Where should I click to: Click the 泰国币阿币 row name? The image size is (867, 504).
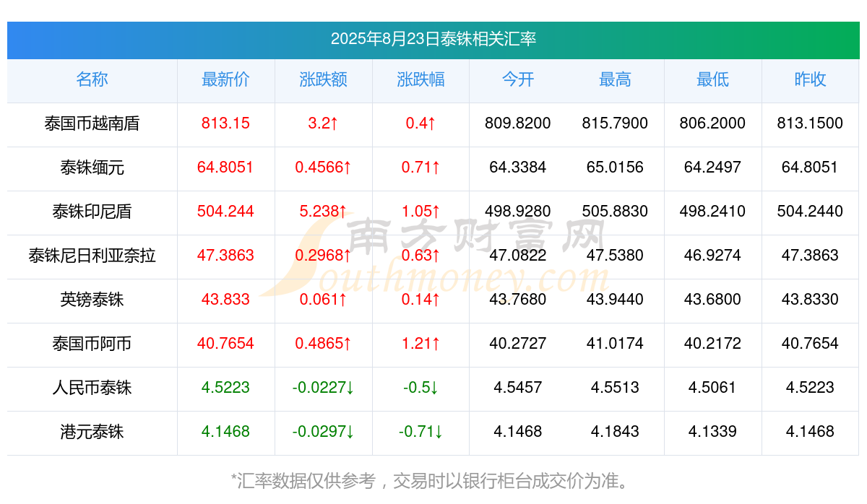click(92, 344)
